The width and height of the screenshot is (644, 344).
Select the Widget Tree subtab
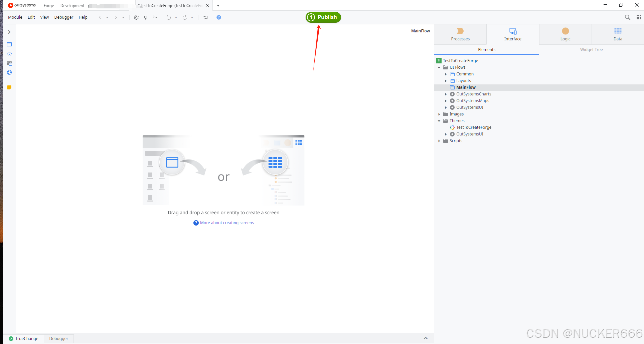point(591,50)
